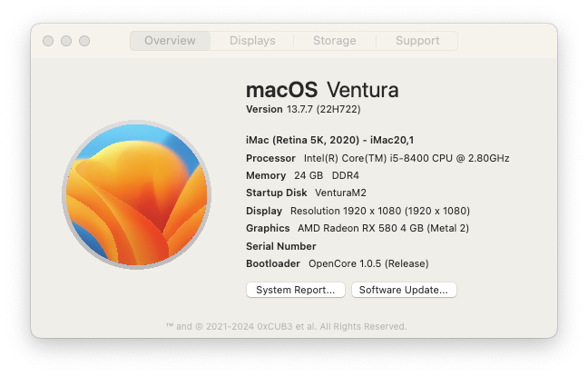Screen dimensions: 588x376
Task: Click the VenturaM2 startup disk value
Action: [340, 193]
